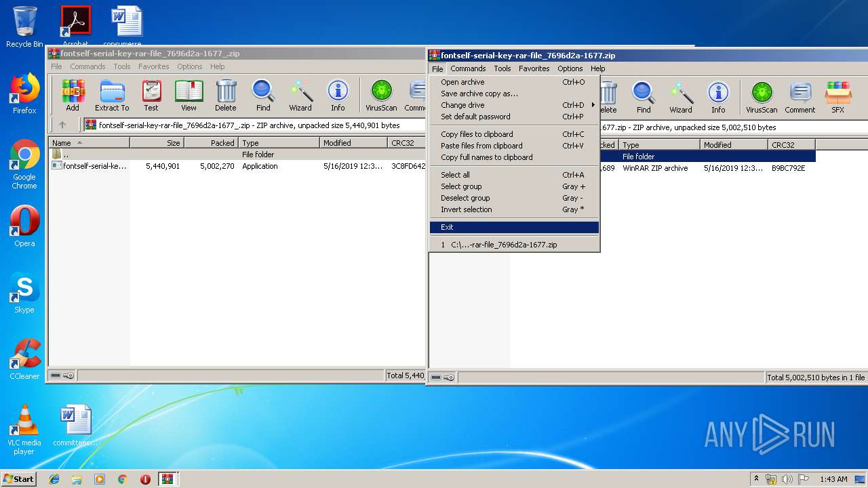The width and height of the screenshot is (868, 488).
Task: Go up one folder in left window
Action: tap(62, 125)
